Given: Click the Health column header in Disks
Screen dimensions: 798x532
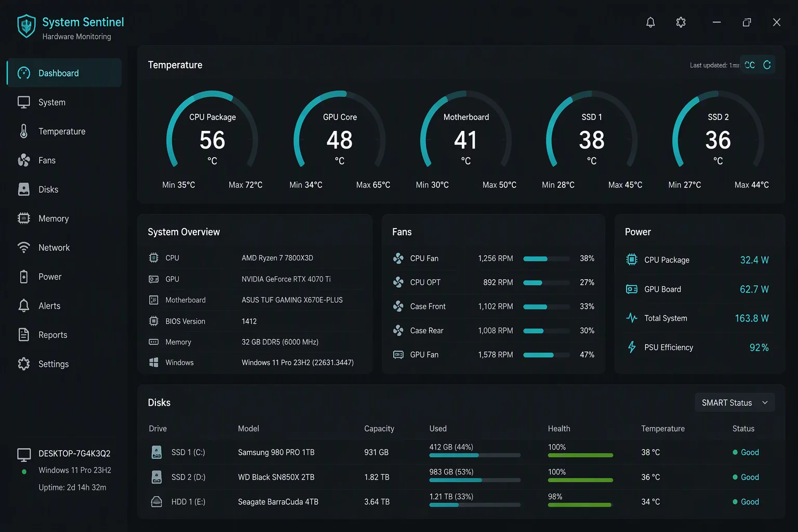Looking at the screenshot, I should click(x=559, y=429).
